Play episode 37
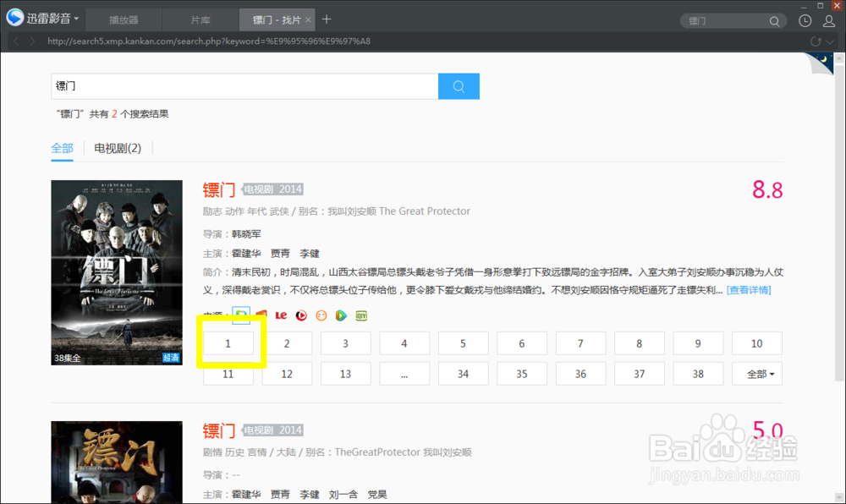This screenshot has width=846, height=504. (640, 374)
